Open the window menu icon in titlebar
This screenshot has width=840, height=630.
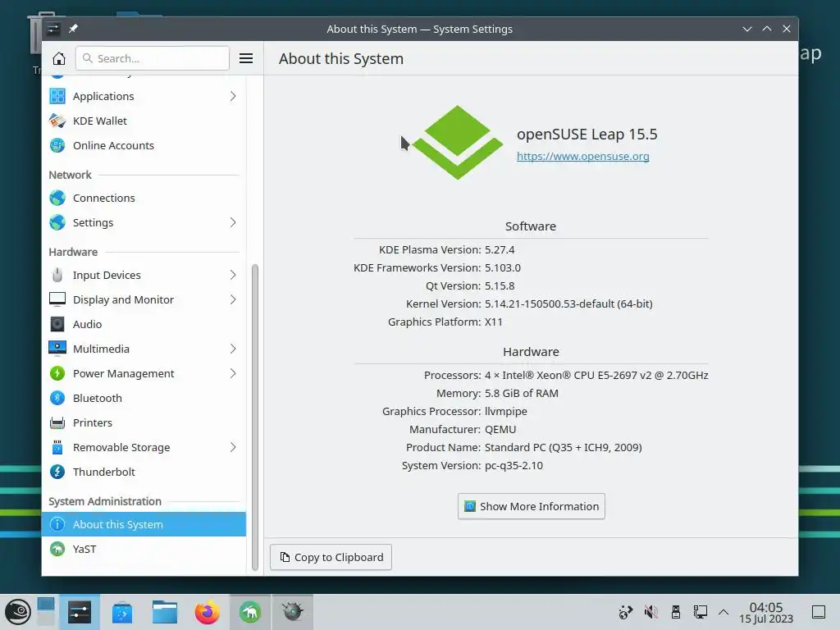(52, 29)
